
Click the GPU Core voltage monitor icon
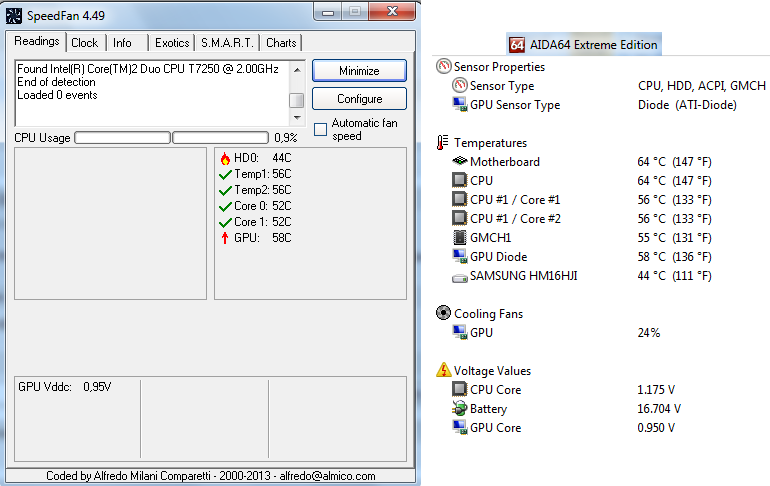tap(460, 427)
